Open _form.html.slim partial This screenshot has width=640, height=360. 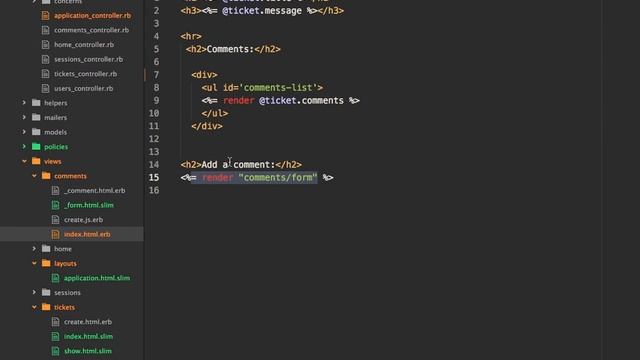tap(89, 205)
